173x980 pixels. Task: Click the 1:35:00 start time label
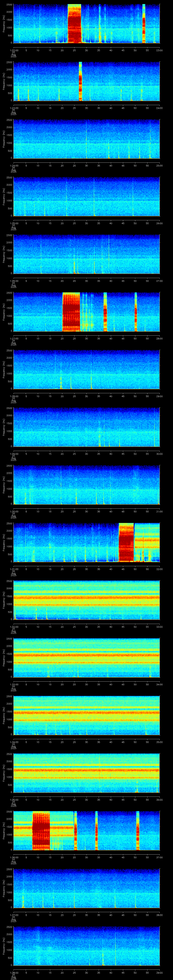point(13,800)
